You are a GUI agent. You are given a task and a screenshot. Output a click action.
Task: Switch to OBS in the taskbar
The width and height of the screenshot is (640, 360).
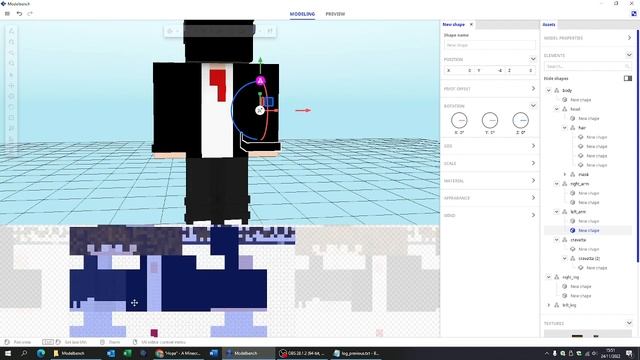coord(302,353)
